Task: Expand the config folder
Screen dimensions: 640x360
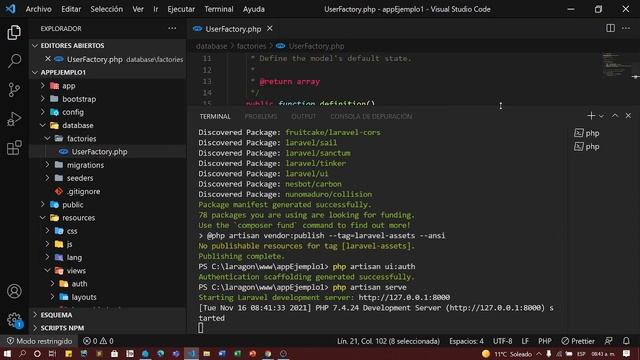Action: click(108, 112)
